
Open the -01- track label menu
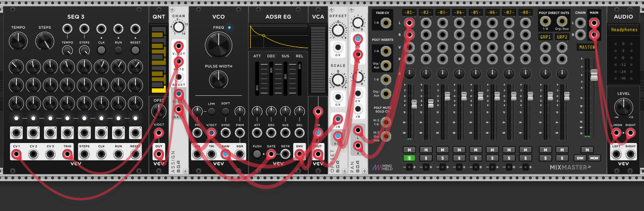409,12
